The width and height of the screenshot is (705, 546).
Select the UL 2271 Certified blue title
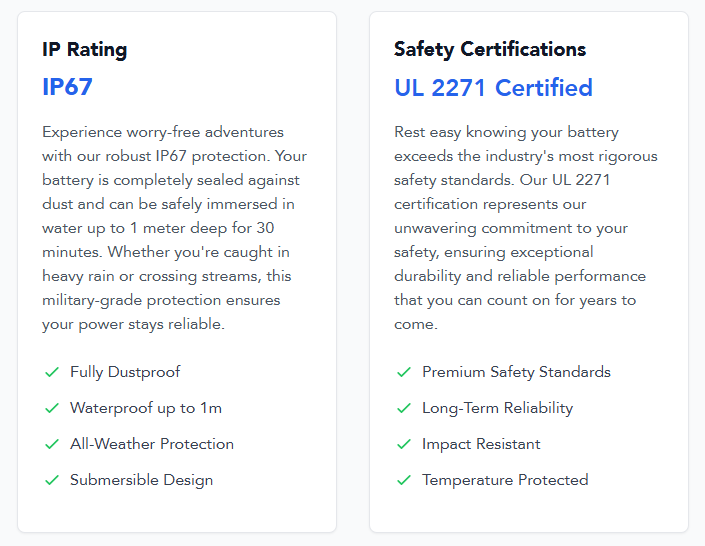coord(494,87)
